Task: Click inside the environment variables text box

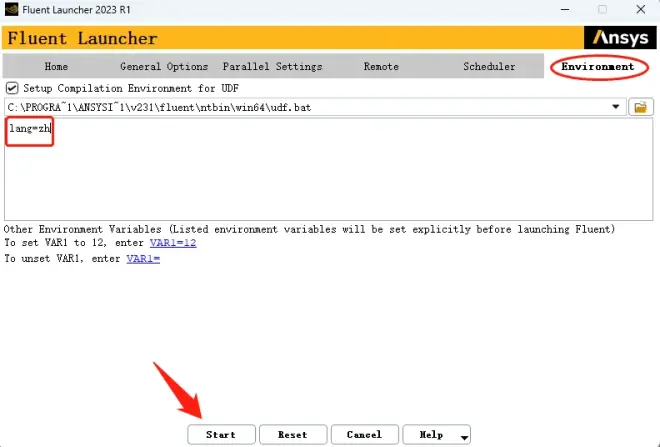Action: tap(328, 169)
